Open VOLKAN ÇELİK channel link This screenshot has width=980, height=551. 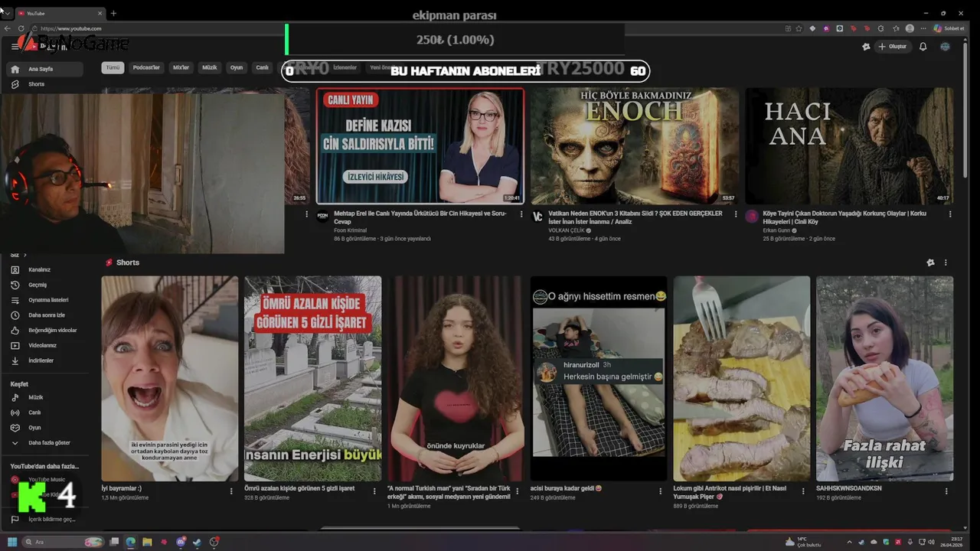[x=566, y=230]
